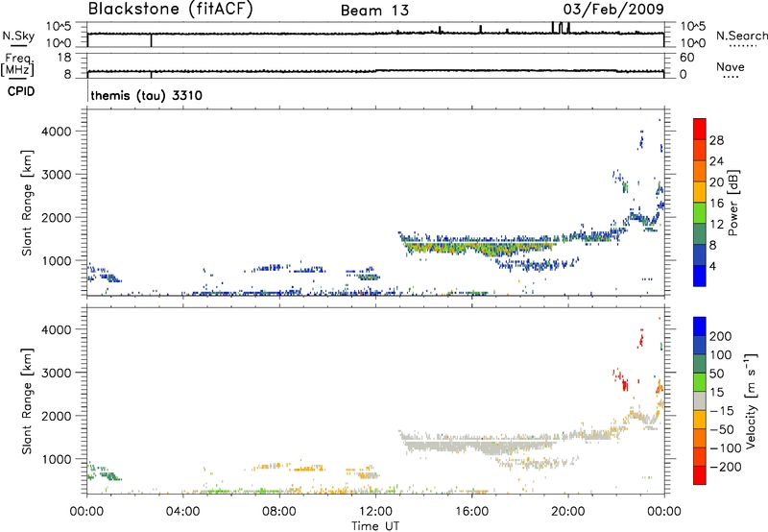
Task: Click the 'Freq. [MHz]' axis label
Action: pyautogui.click(x=17, y=64)
